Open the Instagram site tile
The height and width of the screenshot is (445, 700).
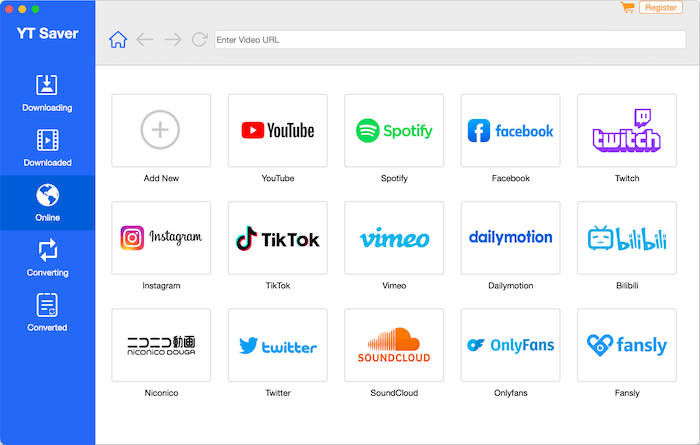click(161, 238)
